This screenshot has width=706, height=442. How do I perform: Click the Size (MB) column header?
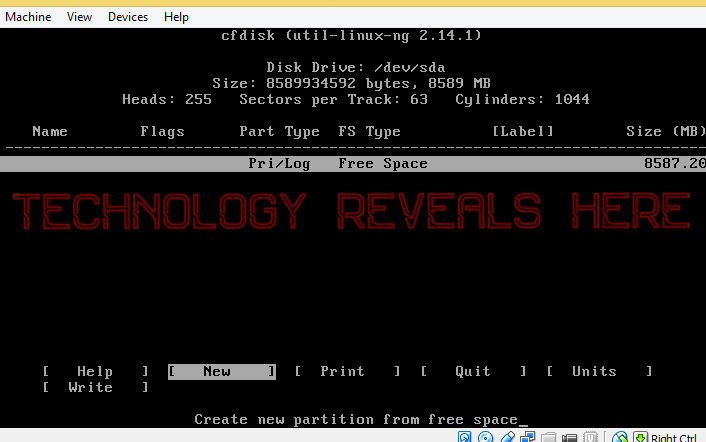[x=666, y=131]
